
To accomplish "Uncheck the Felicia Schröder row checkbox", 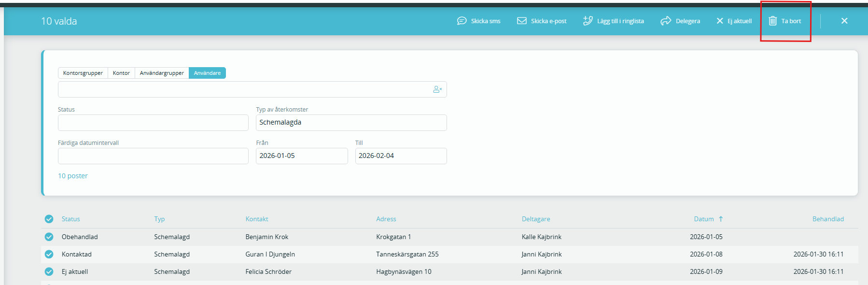I will point(49,271).
